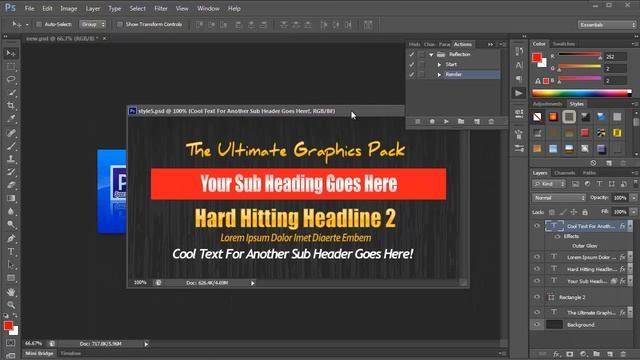Screen dimensions: 640x360
Task: Click the record button in Actions panel
Action: click(x=432, y=122)
